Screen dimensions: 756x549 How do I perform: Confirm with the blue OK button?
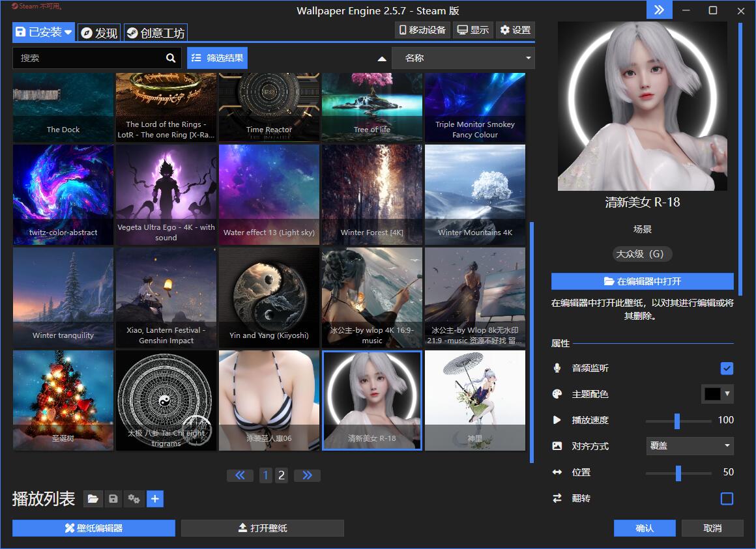pyautogui.click(x=644, y=528)
